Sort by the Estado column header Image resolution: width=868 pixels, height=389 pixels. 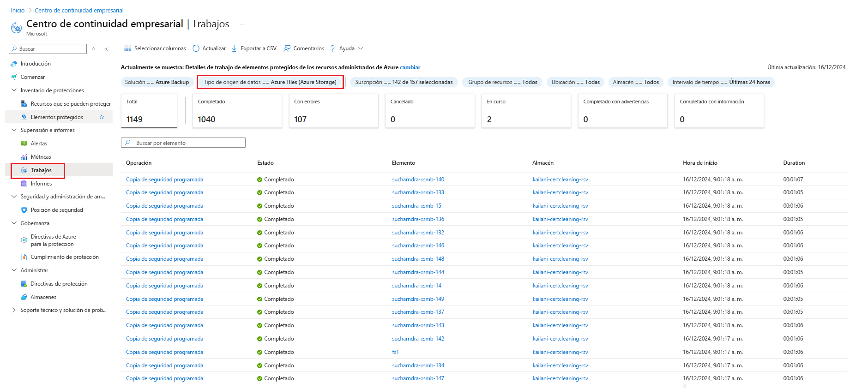265,163
